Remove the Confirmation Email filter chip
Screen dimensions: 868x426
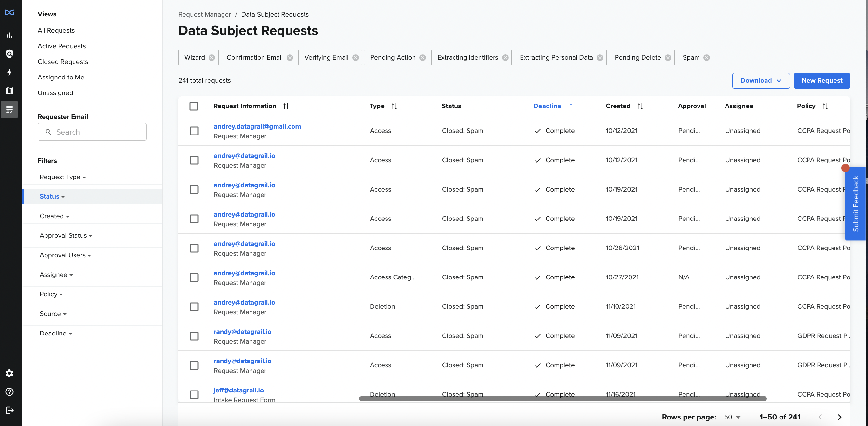pyautogui.click(x=290, y=58)
